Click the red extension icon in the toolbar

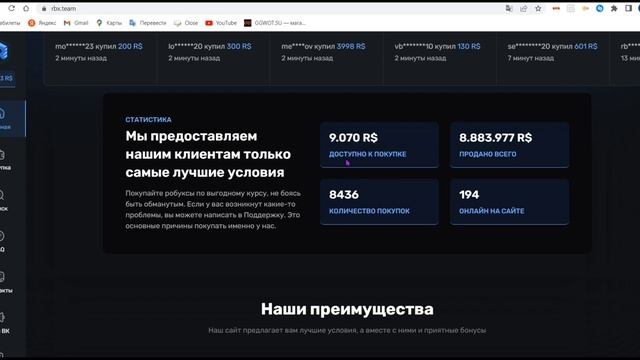pos(556,9)
